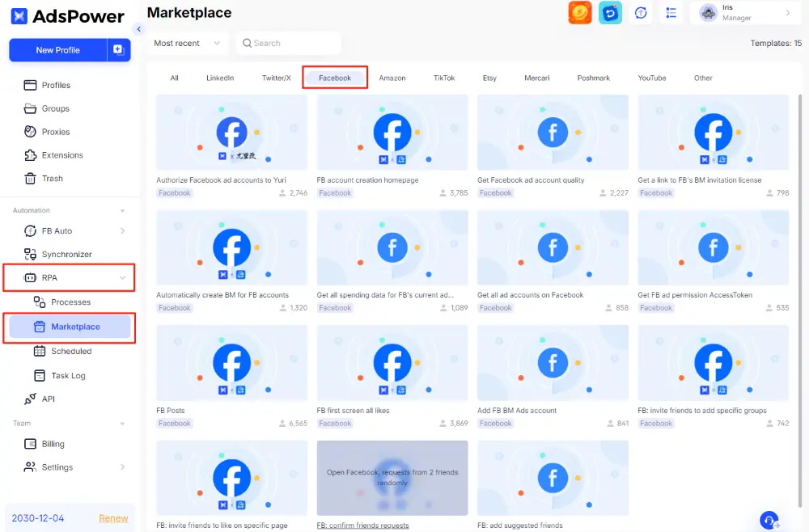The image size is (809, 532).
Task: Expand the FB Auto submenu chevron
Action: pos(123,231)
